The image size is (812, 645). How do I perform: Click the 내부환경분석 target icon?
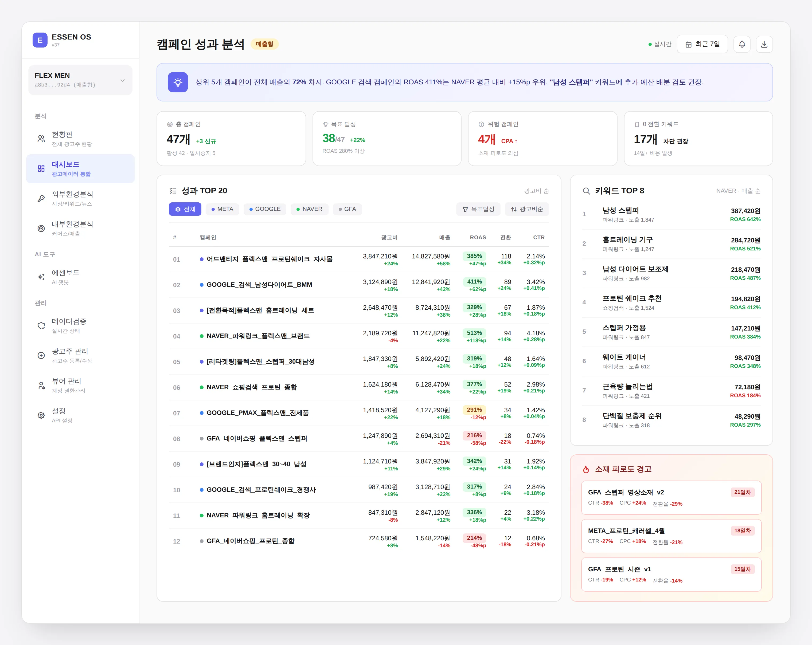pyautogui.click(x=41, y=228)
